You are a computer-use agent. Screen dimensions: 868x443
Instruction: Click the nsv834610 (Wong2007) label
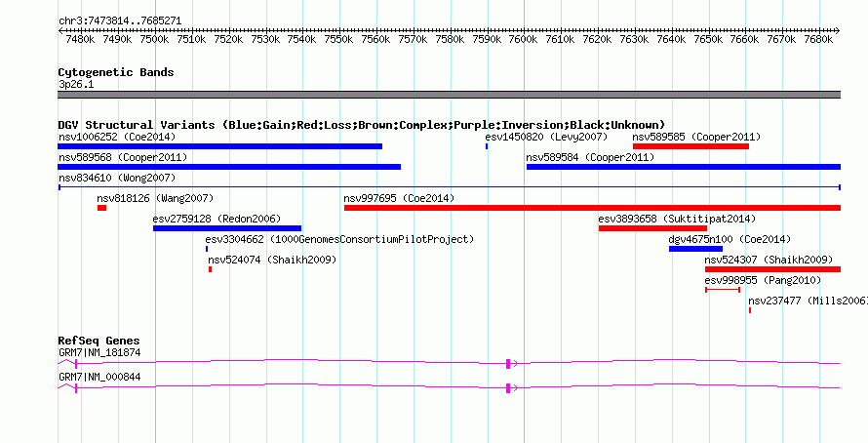coord(117,178)
